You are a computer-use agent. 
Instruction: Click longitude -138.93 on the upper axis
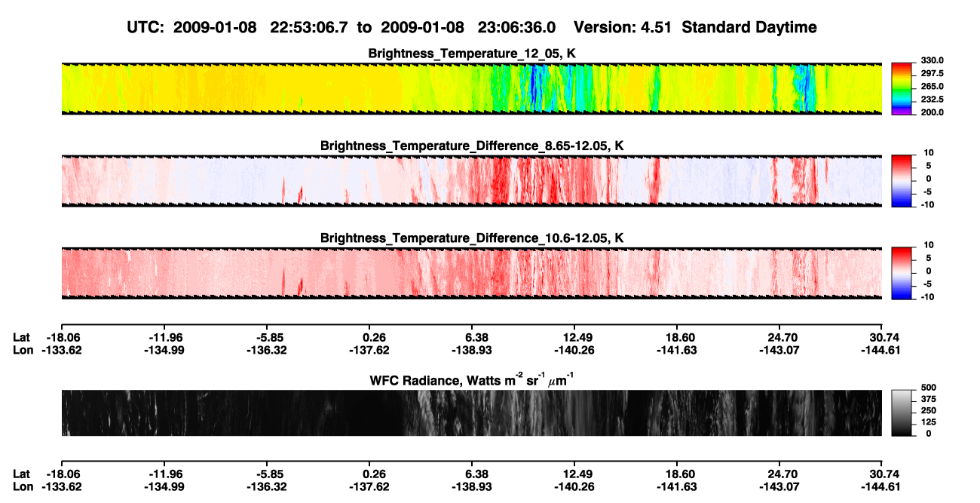472,350
